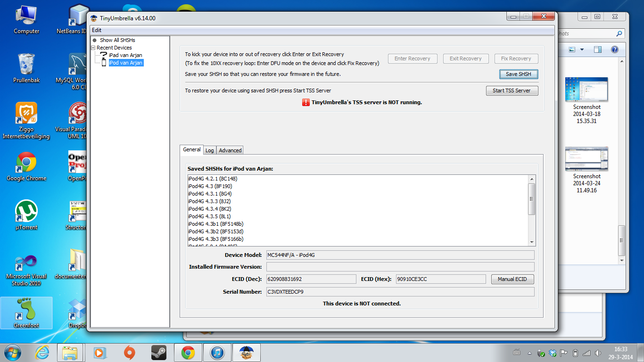The image size is (644, 362).
Task: Click the Manual ECID button
Action: 512,279
